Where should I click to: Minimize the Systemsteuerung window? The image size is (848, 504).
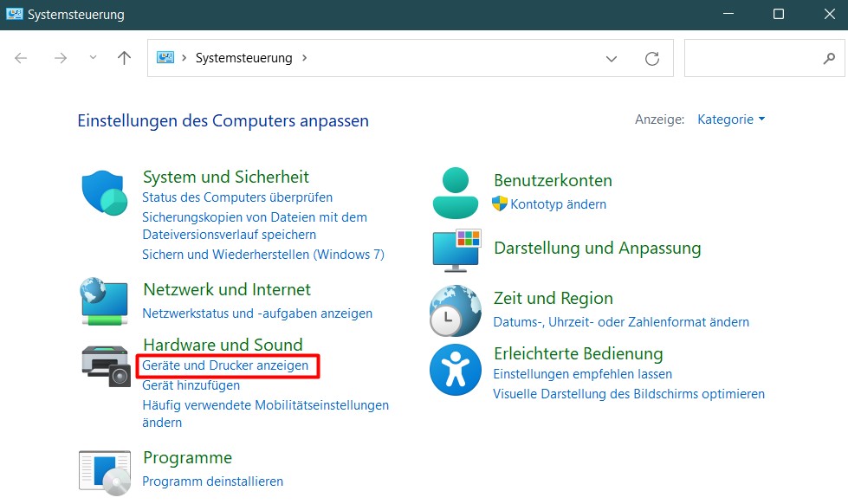(728, 14)
